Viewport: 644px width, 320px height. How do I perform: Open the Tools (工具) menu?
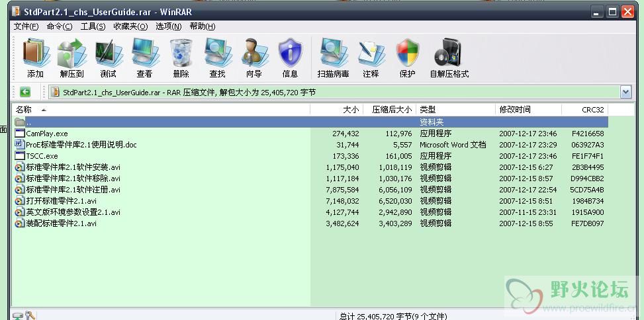(x=93, y=26)
